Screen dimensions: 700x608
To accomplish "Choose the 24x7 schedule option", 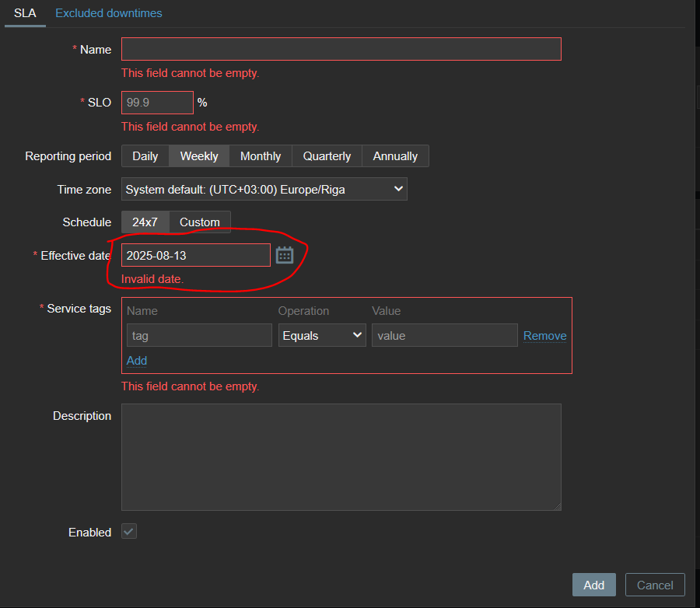I will click(145, 222).
